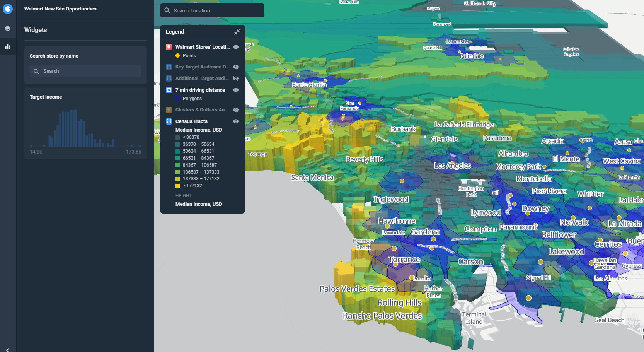This screenshot has height=352, width=644.
Task: Select the Layers panel icon in sidebar
Action: tap(8, 28)
